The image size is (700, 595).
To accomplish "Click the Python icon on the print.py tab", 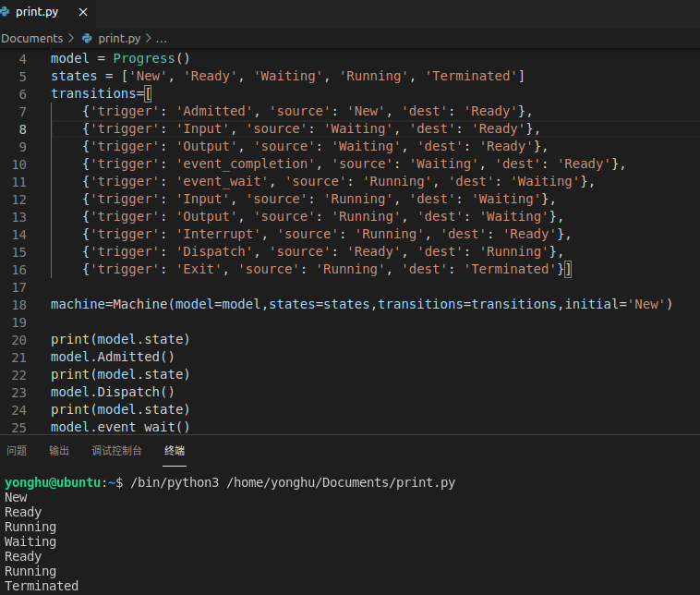I will pyautogui.click(x=7, y=13).
